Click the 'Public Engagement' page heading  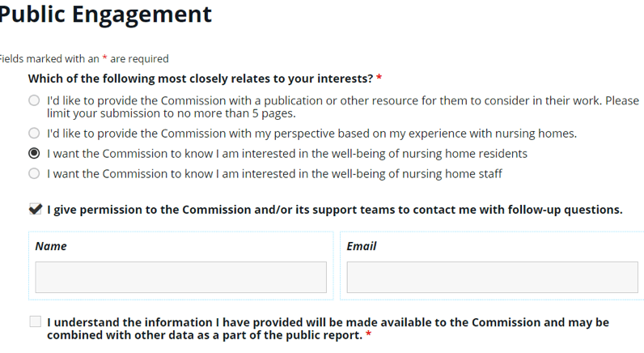coord(105,15)
